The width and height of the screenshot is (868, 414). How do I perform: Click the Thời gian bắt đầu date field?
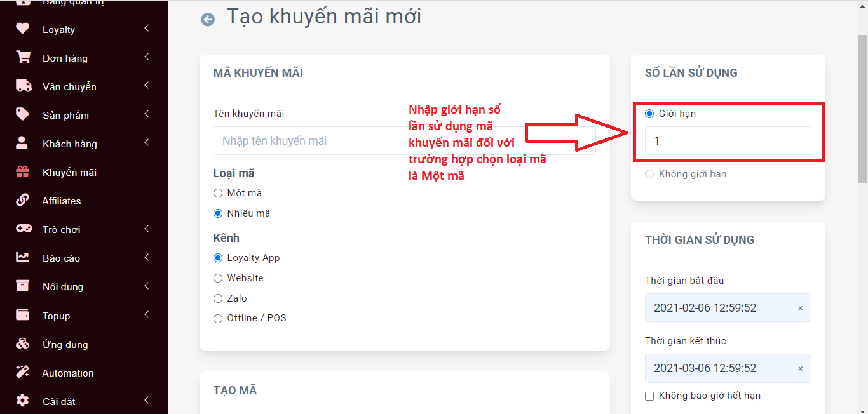click(728, 308)
